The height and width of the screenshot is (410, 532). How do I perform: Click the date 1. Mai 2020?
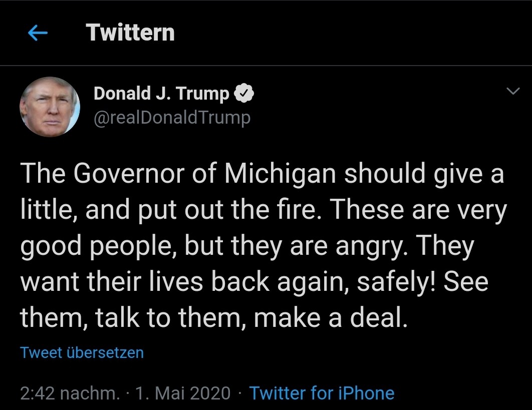tap(183, 393)
